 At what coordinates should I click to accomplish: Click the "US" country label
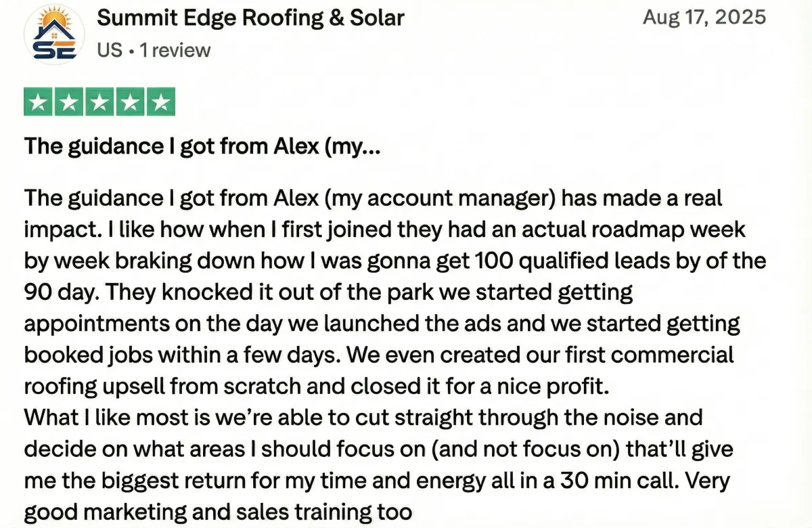[x=110, y=50]
